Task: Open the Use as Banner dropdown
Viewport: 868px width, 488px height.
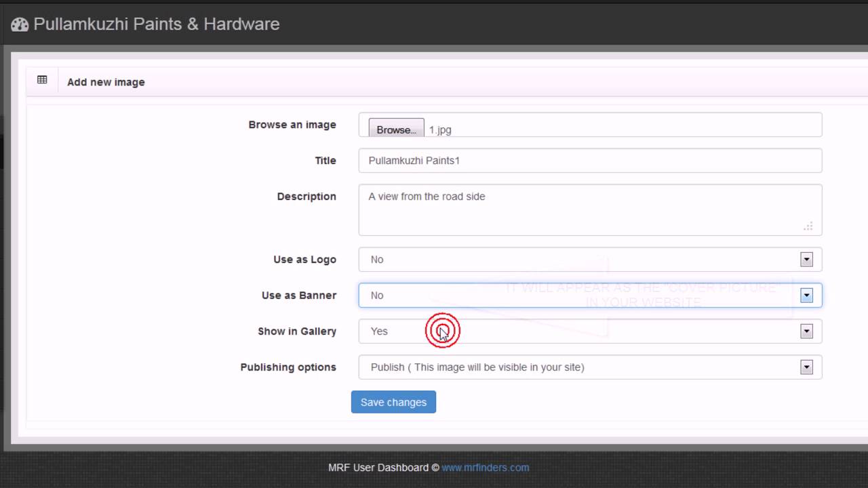Action: tap(590, 296)
